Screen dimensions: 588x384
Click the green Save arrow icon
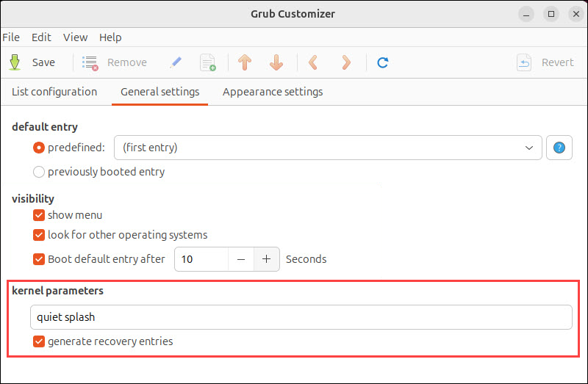pyautogui.click(x=15, y=62)
